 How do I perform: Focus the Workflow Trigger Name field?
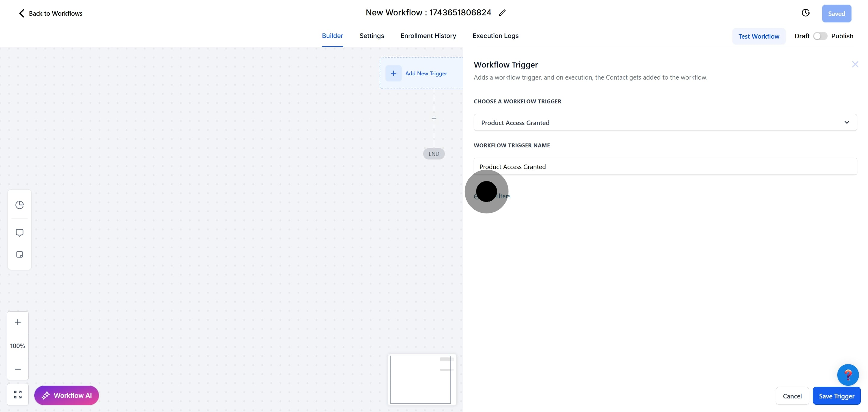pos(665,166)
